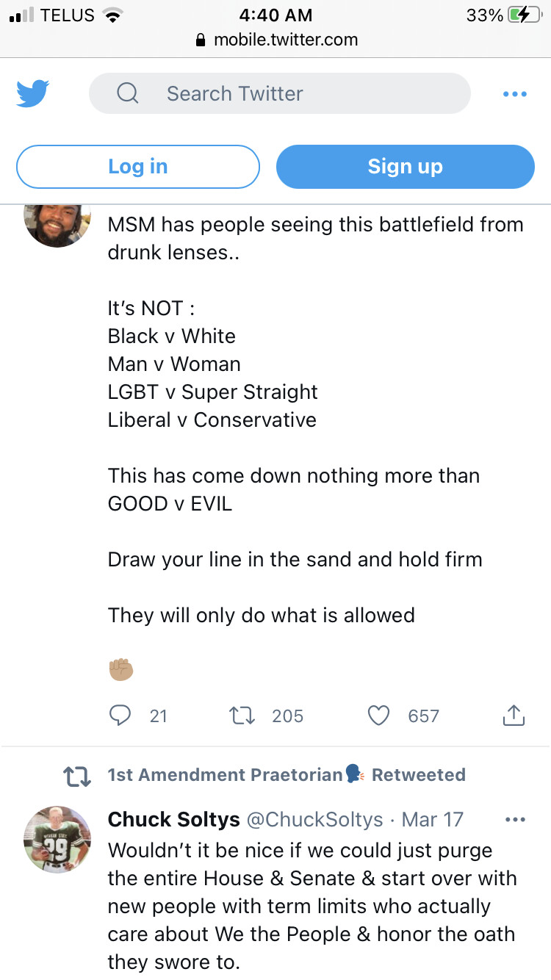Retweet the GOOD v EVIL tweet
Viewport: 551px width, 980px height.
tap(242, 715)
